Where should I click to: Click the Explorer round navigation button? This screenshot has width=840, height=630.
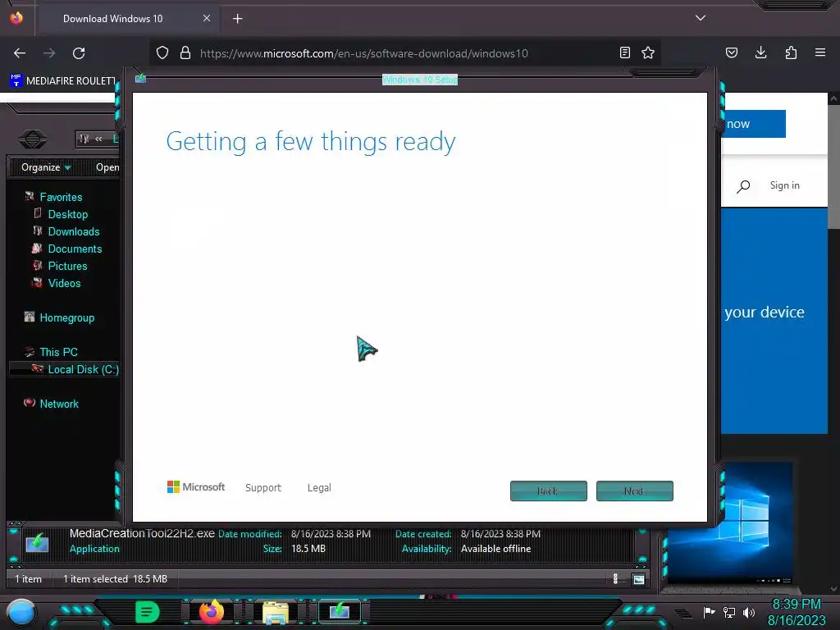(x=33, y=139)
